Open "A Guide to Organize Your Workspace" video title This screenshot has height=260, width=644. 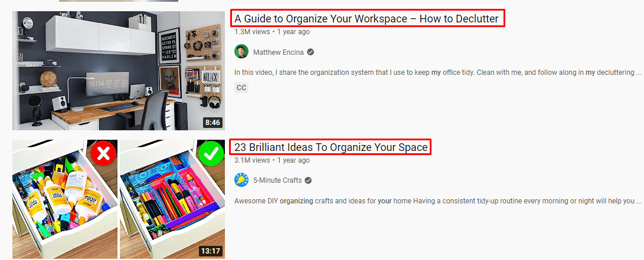[367, 18]
